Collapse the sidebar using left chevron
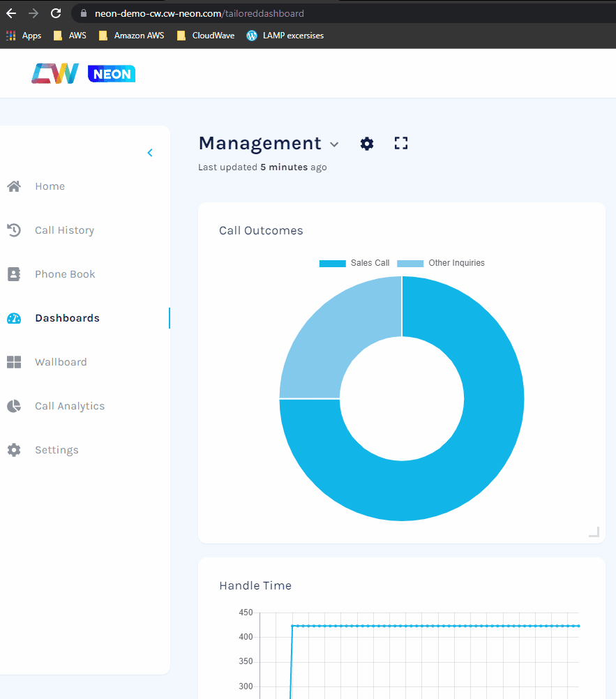Screen dimensions: 616x699 click(150, 153)
